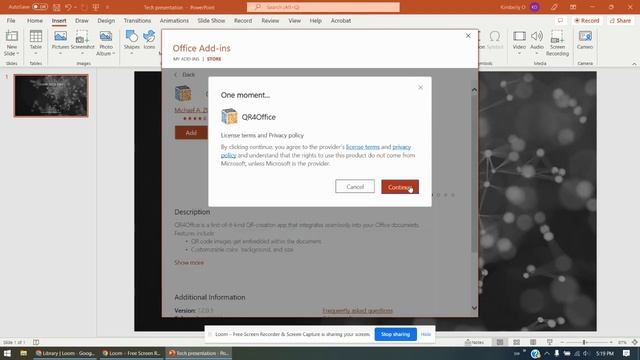The image size is (640, 360).
Task: Open the Shapes gallery
Action: coord(131,37)
